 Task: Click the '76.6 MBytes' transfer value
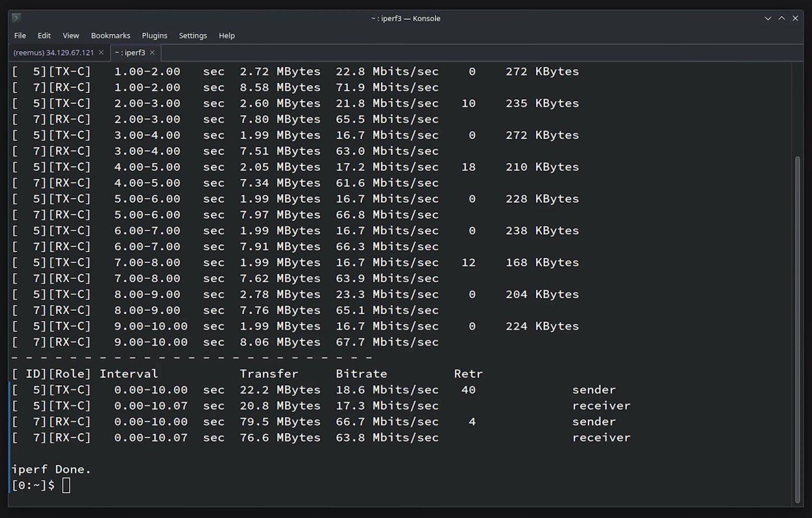[x=280, y=438]
